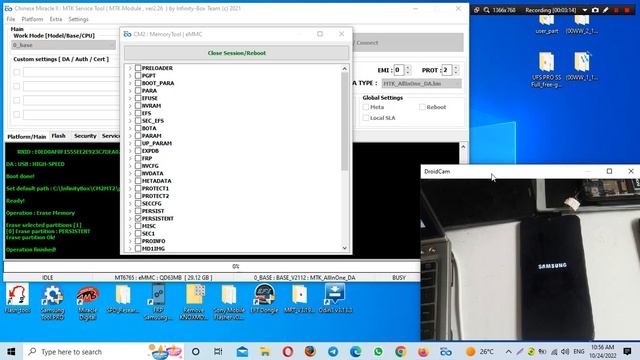
Task: Click the PROT stepper up arrow
Action: [456, 68]
